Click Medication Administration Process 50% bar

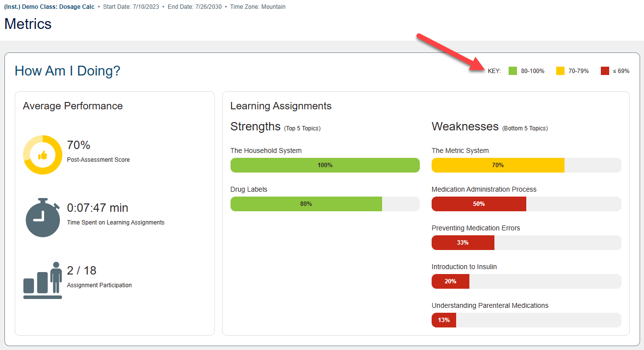point(479,204)
